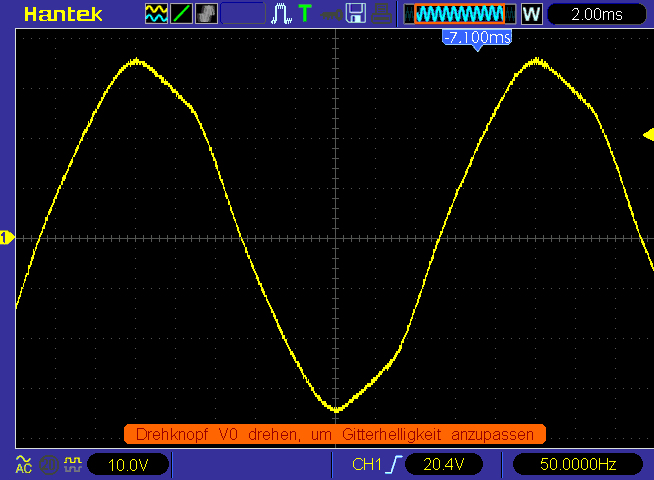Click the W window mode icon
Screen dimensions: 654x480
tap(531, 14)
